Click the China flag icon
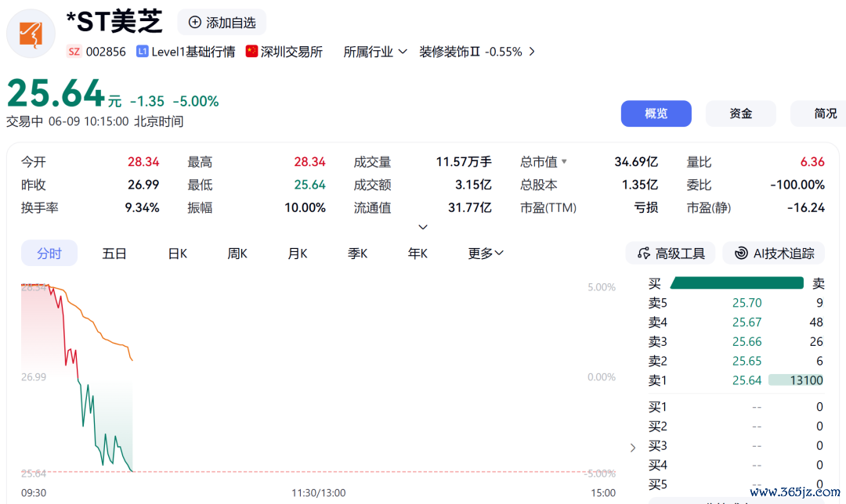 [x=251, y=51]
